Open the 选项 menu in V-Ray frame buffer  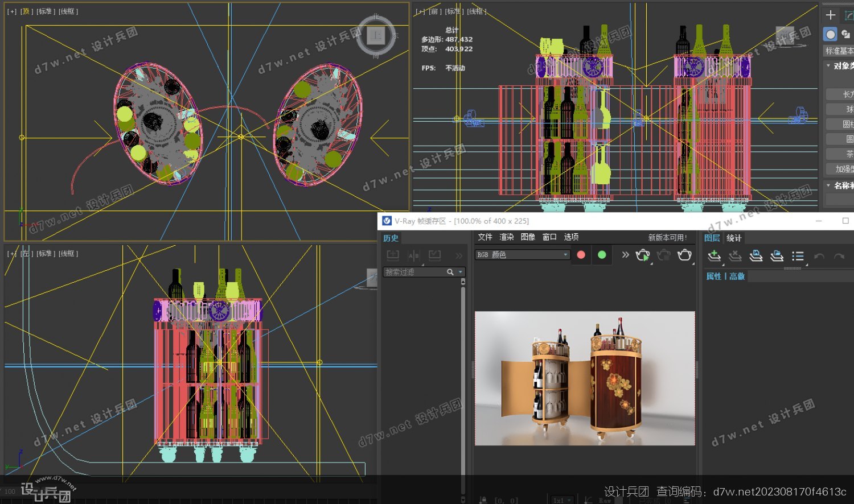pos(571,237)
